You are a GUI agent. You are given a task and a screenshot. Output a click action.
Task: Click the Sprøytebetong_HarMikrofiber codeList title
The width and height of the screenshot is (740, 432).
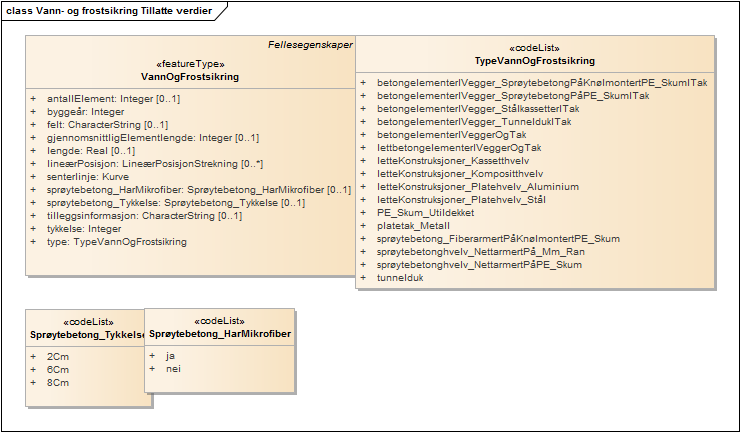220,332
